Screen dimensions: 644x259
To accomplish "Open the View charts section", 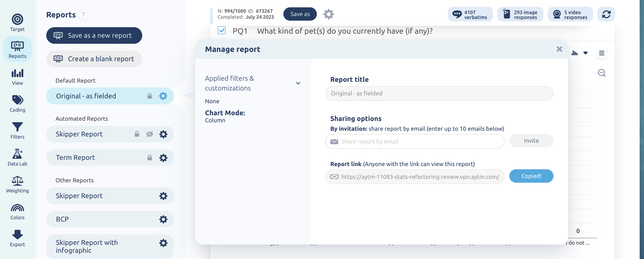I will (x=17, y=77).
